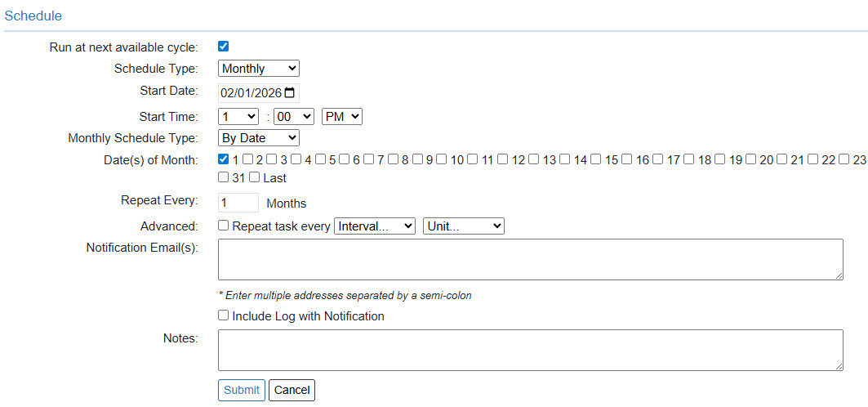
Task: Click the Submit button
Action: tap(242, 390)
